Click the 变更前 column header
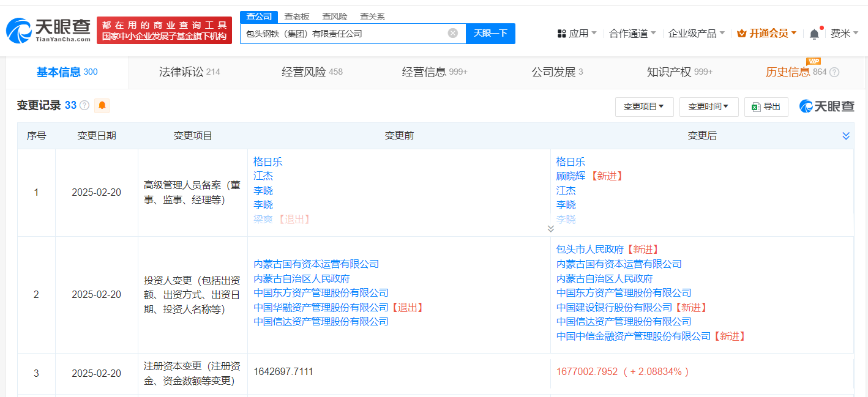This screenshot has width=868, height=397. (x=399, y=136)
